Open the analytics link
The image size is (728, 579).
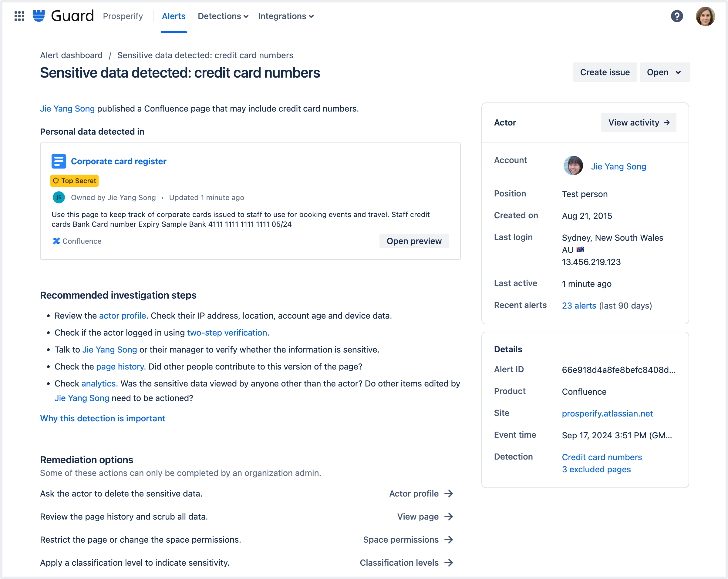tap(99, 383)
